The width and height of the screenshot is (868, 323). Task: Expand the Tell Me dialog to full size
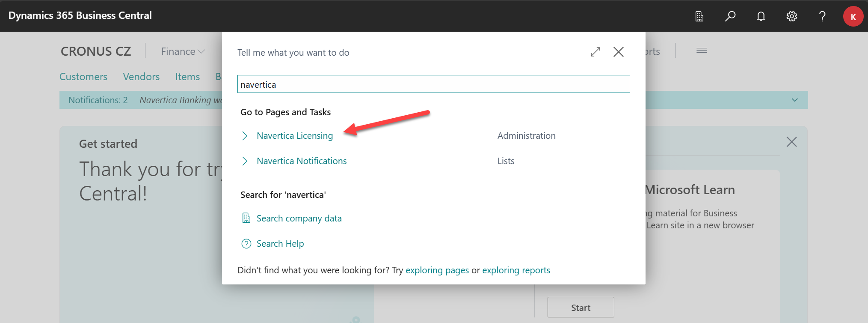(x=595, y=52)
